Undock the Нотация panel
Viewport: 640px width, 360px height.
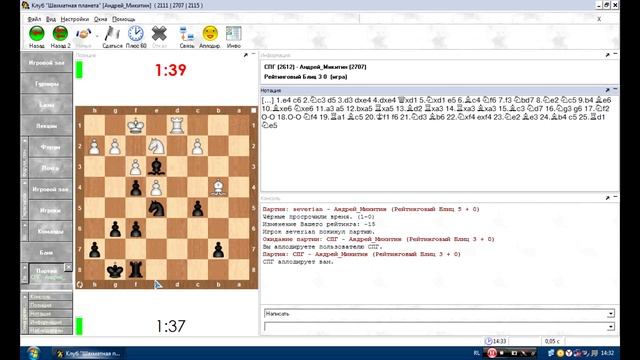click(x=607, y=90)
